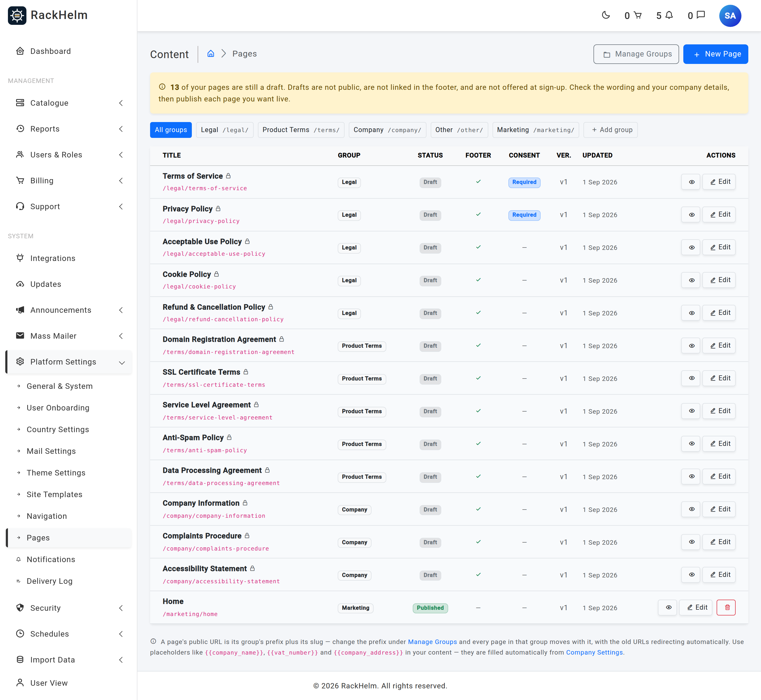Filter by Product Terms group tab
Viewport: 761px width, 700px height.
coord(301,130)
